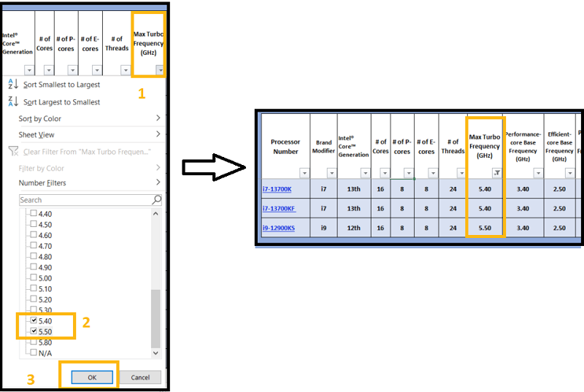The width and height of the screenshot is (584, 392).
Task: Click the 5.50 cell in i9-12900KS row
Action: [x=485, y=228]
